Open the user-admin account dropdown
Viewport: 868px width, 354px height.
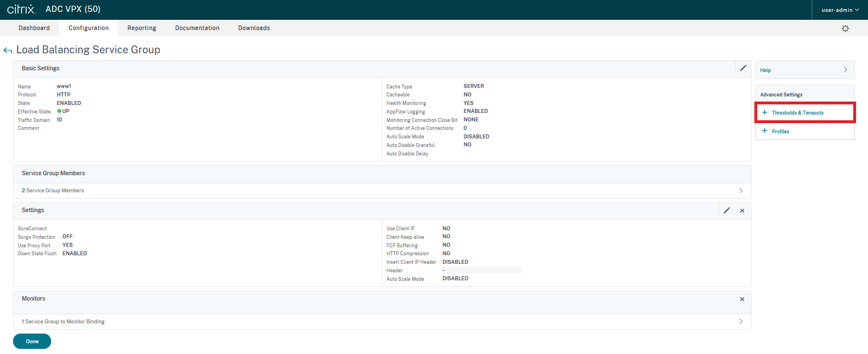tap(840, 10)
